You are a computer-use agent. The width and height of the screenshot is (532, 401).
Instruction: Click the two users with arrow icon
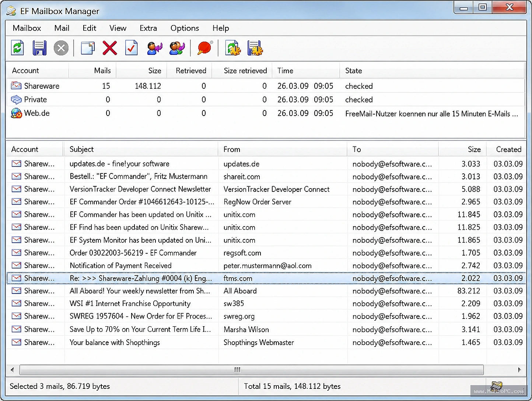[177, 48]
